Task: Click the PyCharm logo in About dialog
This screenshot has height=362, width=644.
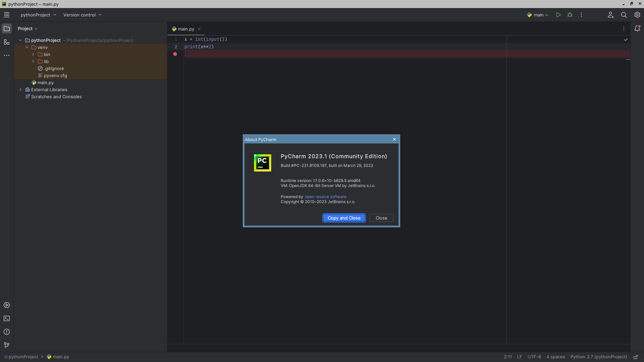Action: pos(262,163)
